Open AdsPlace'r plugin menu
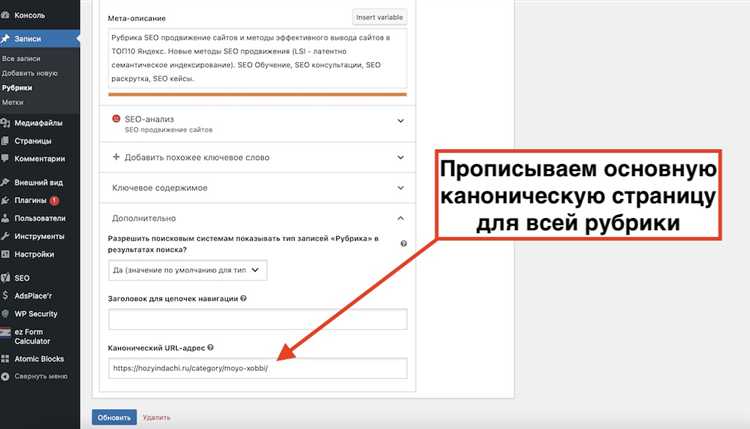Image resolution: width=750 pixels, height=429 pixels. pos(33,296)
